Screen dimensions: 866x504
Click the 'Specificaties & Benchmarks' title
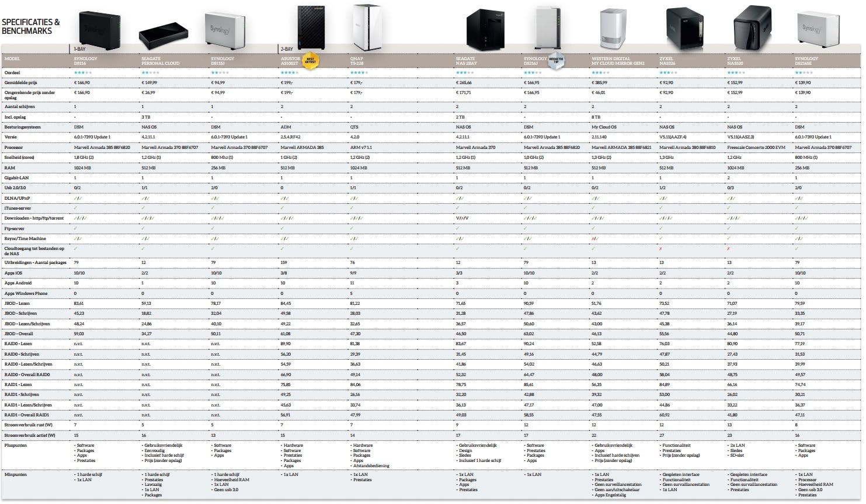(30, 27)
